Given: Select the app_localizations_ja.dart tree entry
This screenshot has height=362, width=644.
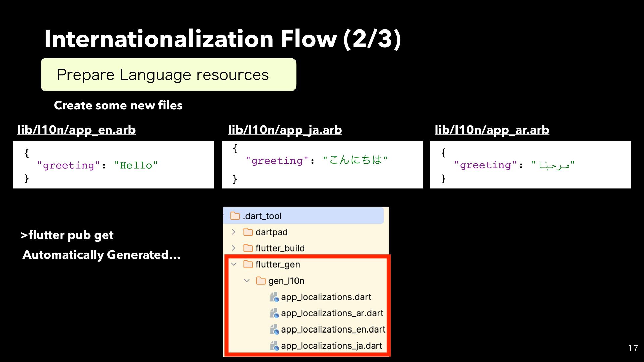Looking at the screenshot, I should coord(331,346).
